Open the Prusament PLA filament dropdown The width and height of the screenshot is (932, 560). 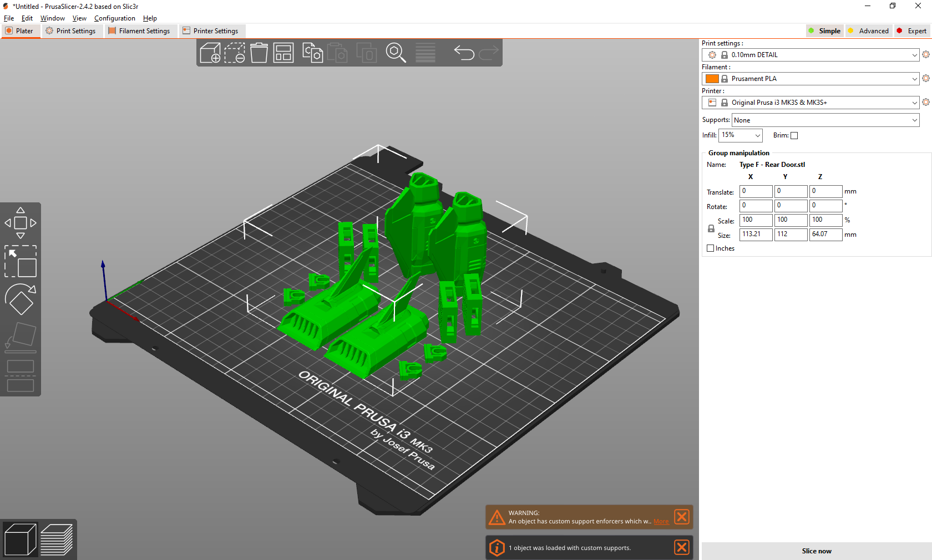(811, 79)
